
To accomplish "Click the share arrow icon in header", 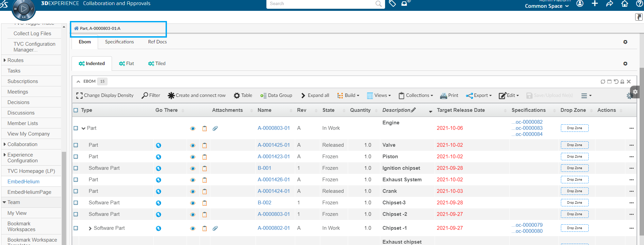I will [609, 4].
